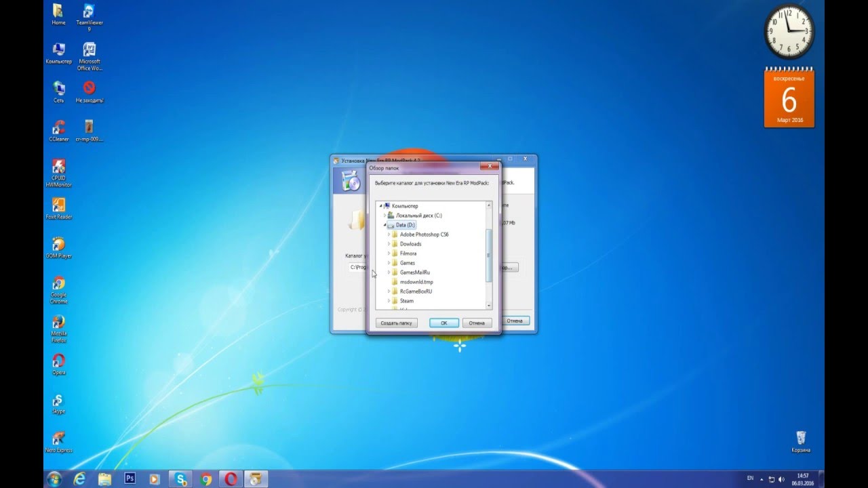Select Skype desktop icon
This screenshot has height=488, width=868.
[x=59, y=404]
